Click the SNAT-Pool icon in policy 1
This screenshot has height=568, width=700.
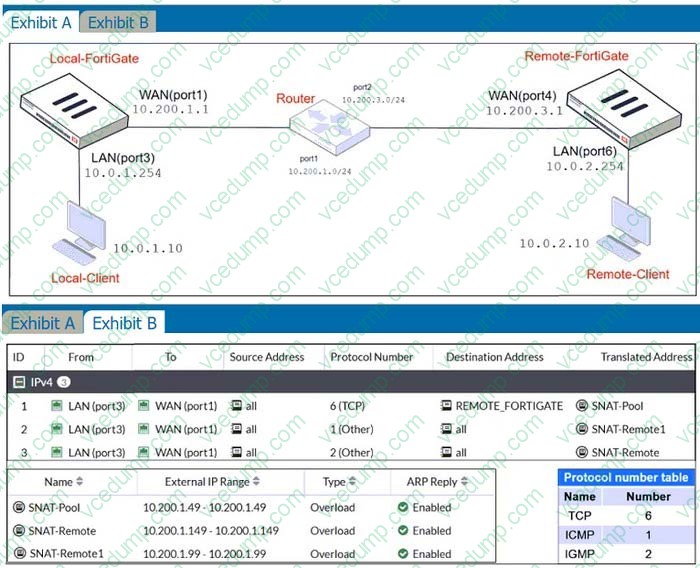point(582,406)
